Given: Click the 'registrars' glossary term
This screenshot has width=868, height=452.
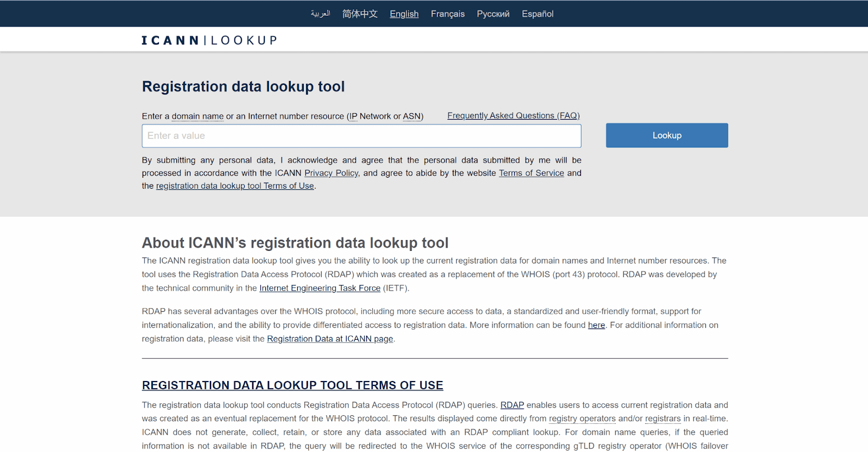Looking at the screenshot, I should click(662, 418).
